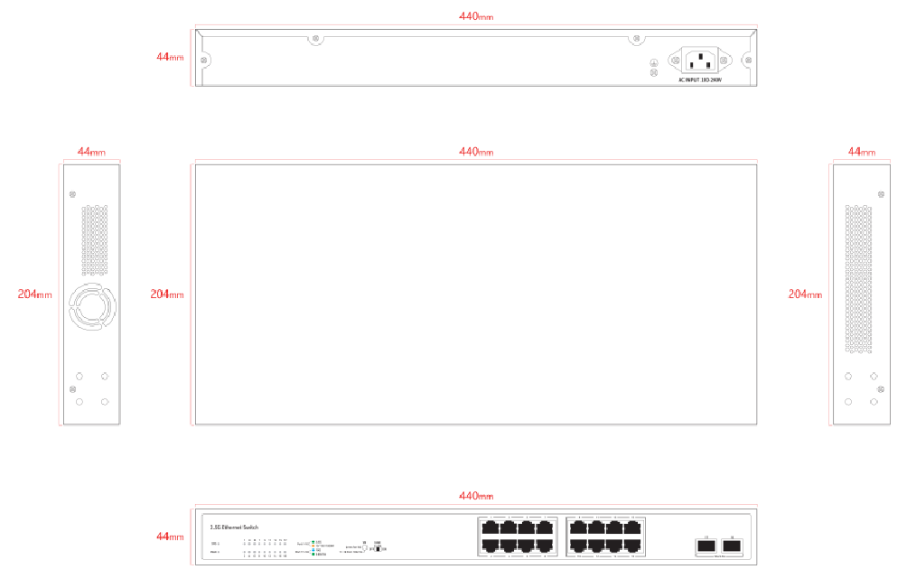Click the cooling fan on the left side panel
Viewport: 916px width, 588px height.
click(x=92, y=306)
